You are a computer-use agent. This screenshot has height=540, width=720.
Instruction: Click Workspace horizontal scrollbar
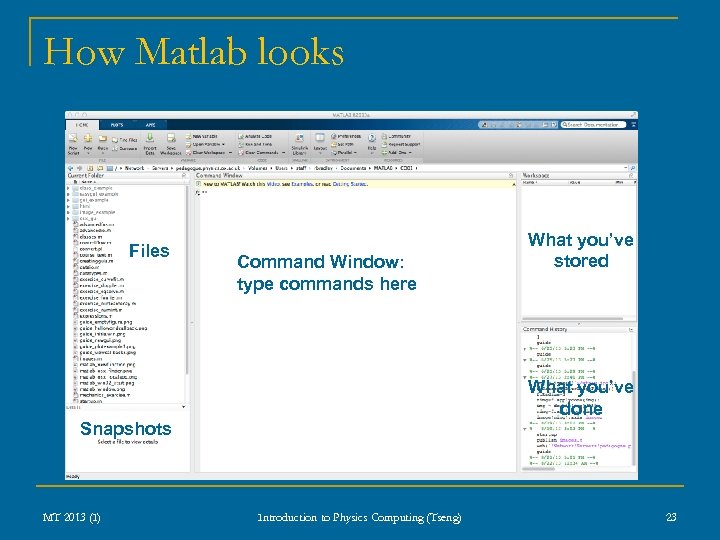pyautogui.click(x=573, y=319)
